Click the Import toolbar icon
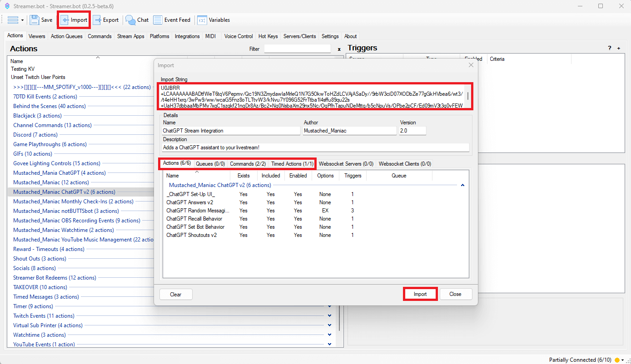 (65, 20)
